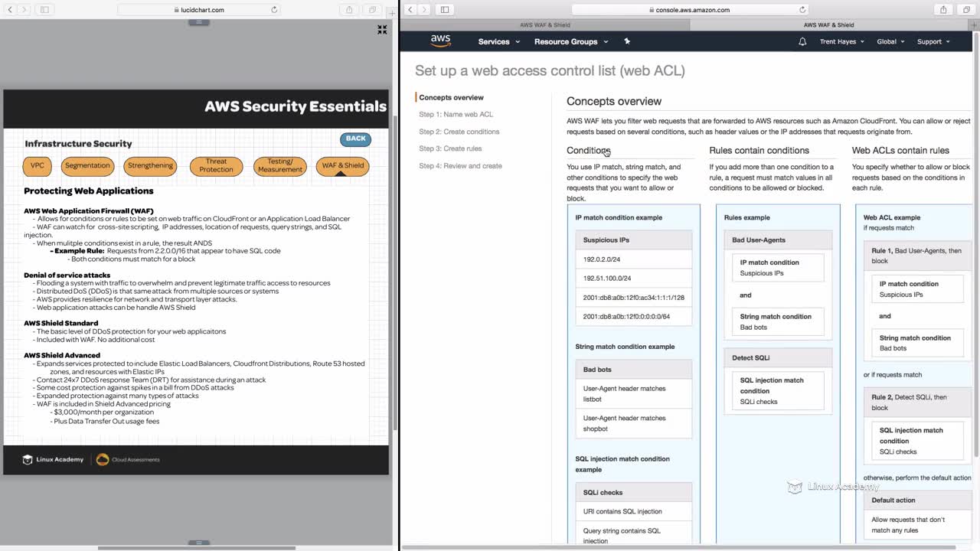This screenshot has height=551, width=980.
Task: Reload the console.aws.amazon.com page
Action: (x=802, y=10)
